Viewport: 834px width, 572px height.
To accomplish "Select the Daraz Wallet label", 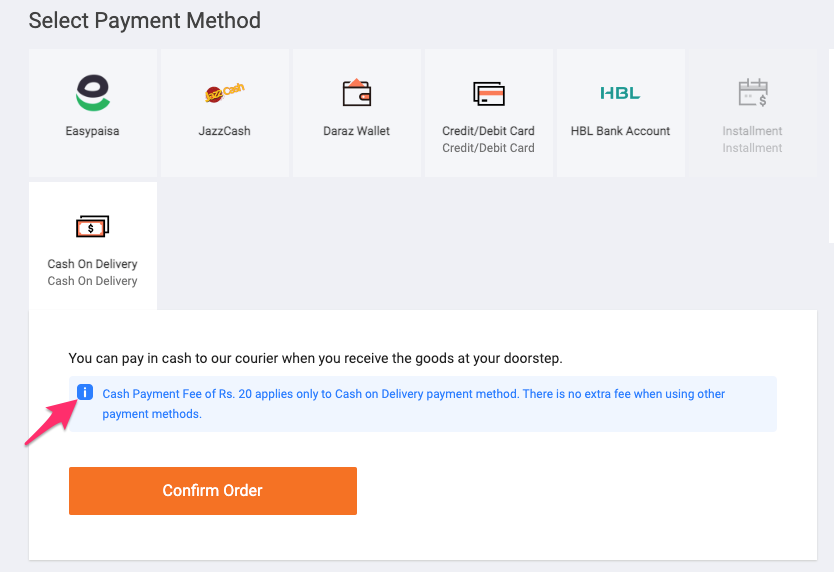I will [x=356, y=131].
